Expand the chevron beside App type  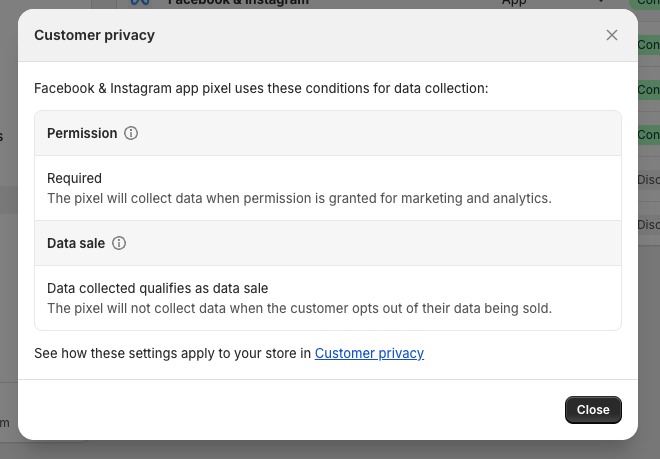[x=601, y=2]
